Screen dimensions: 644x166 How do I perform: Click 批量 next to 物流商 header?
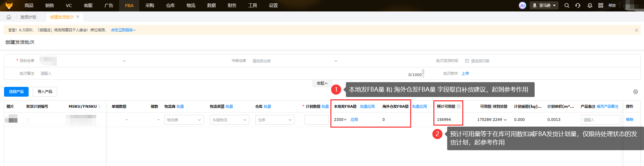click(x=180, y=106)
